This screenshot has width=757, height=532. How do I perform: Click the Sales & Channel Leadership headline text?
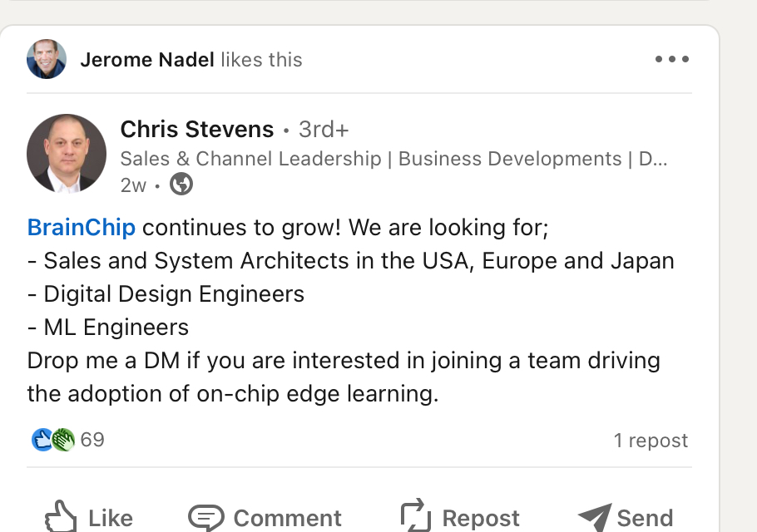(394, 159)
